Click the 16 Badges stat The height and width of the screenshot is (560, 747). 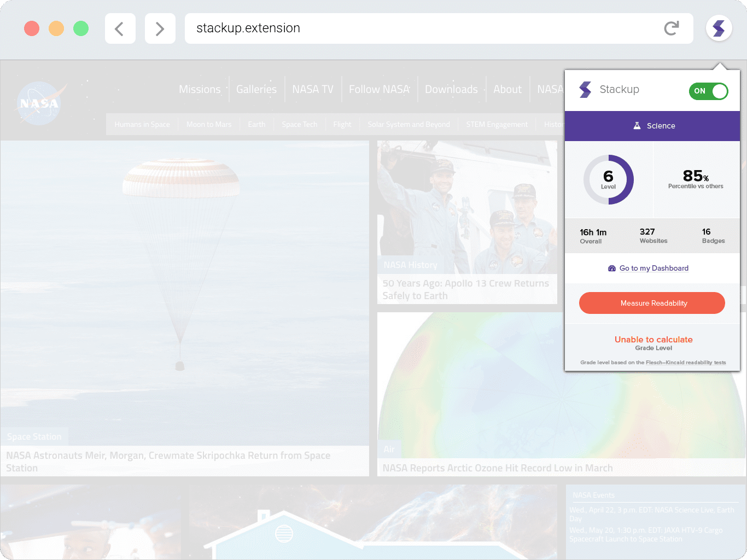pos(713,236)
